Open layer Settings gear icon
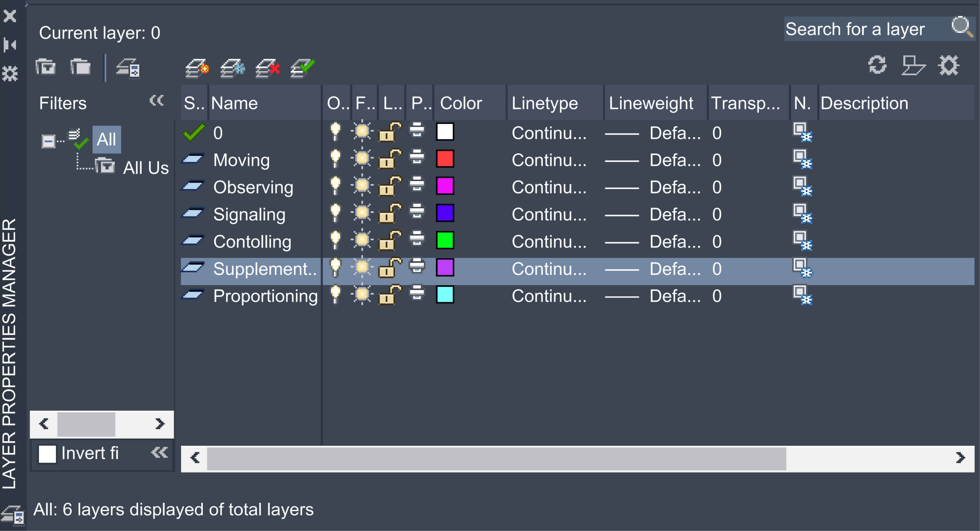 click(x=948, y=65)
